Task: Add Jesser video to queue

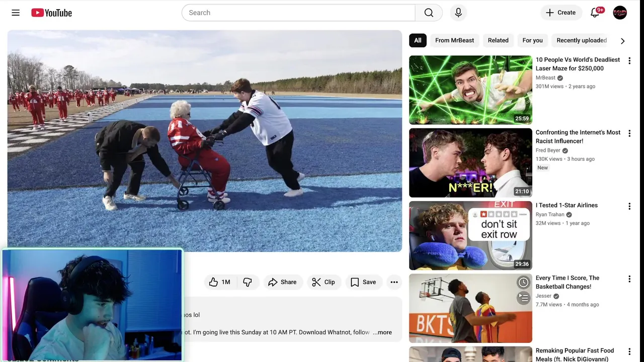Action: point(524,298)
